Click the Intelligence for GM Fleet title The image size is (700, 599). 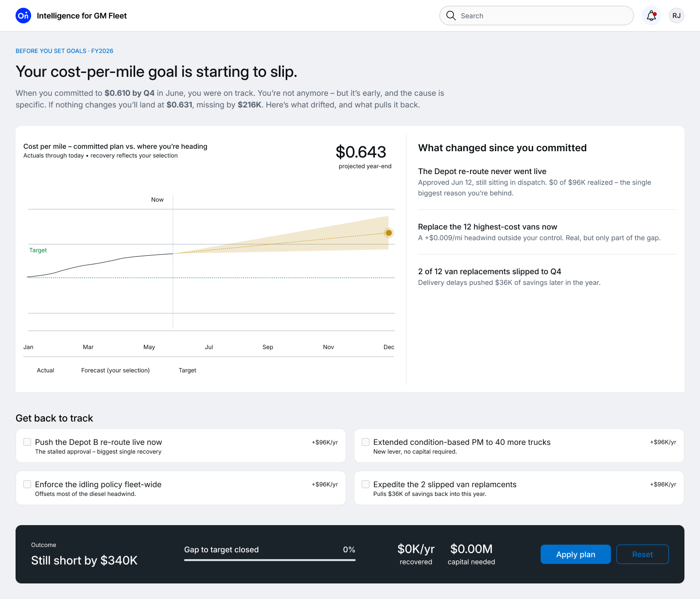click(x=82, y=16)
